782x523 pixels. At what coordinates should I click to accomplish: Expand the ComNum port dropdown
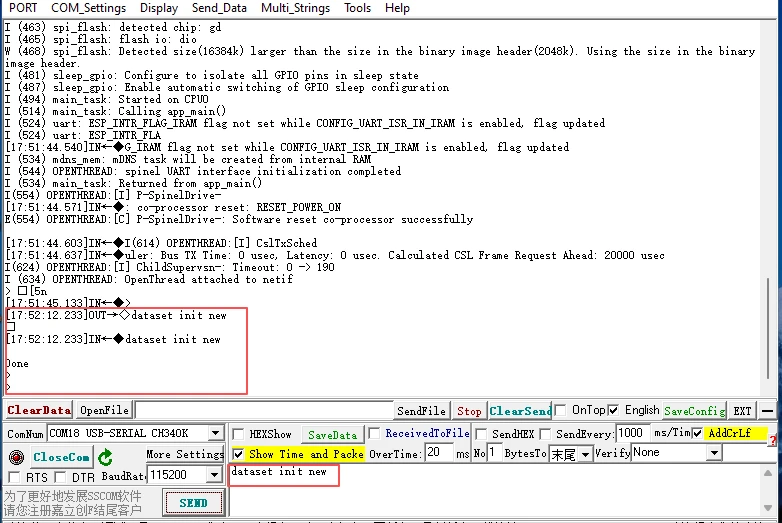(215, 434)
